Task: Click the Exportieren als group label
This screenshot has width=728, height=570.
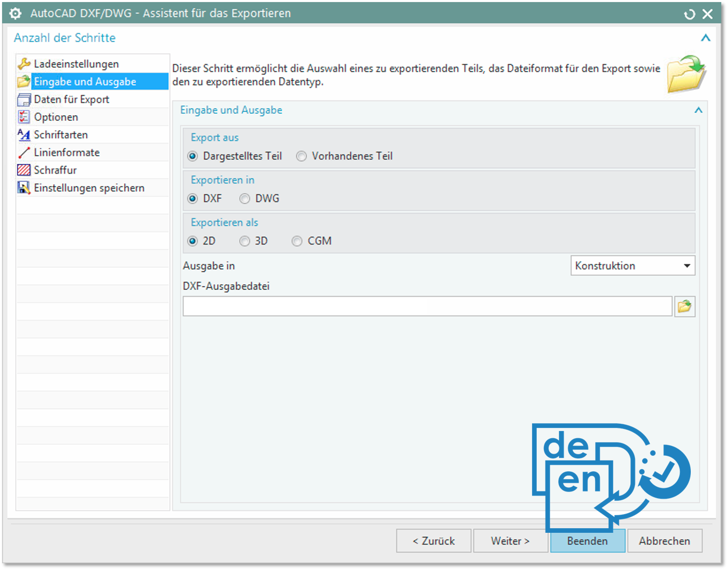Action: point(224,222)
